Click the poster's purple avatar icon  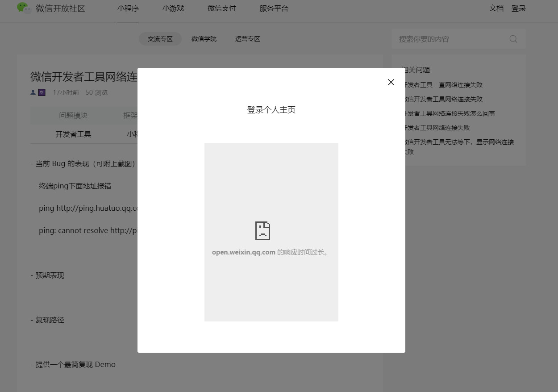click(x=42, y=92)
